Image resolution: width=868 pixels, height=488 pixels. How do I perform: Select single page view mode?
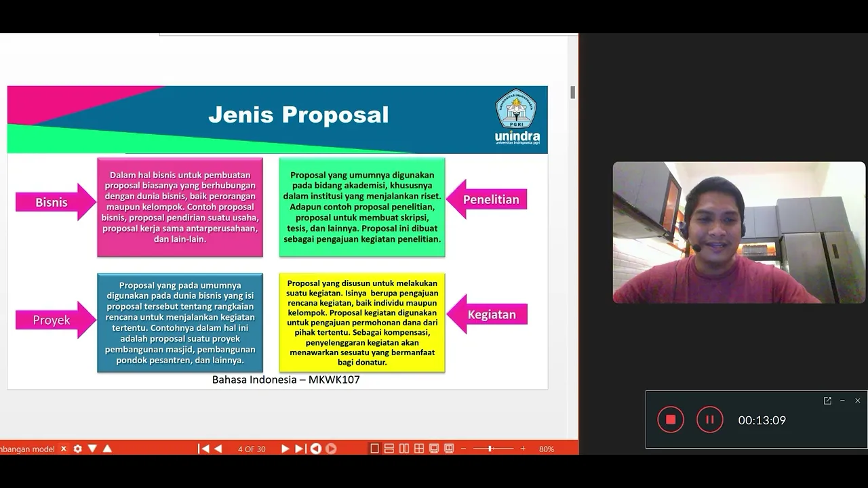(374, 449)
